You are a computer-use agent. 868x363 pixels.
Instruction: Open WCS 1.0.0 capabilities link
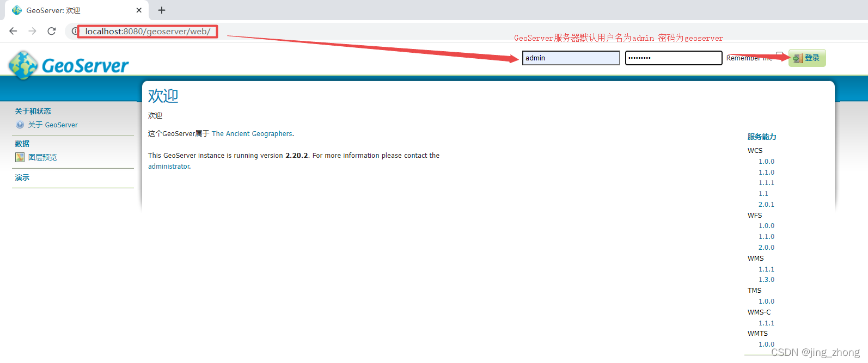(766, 162)
